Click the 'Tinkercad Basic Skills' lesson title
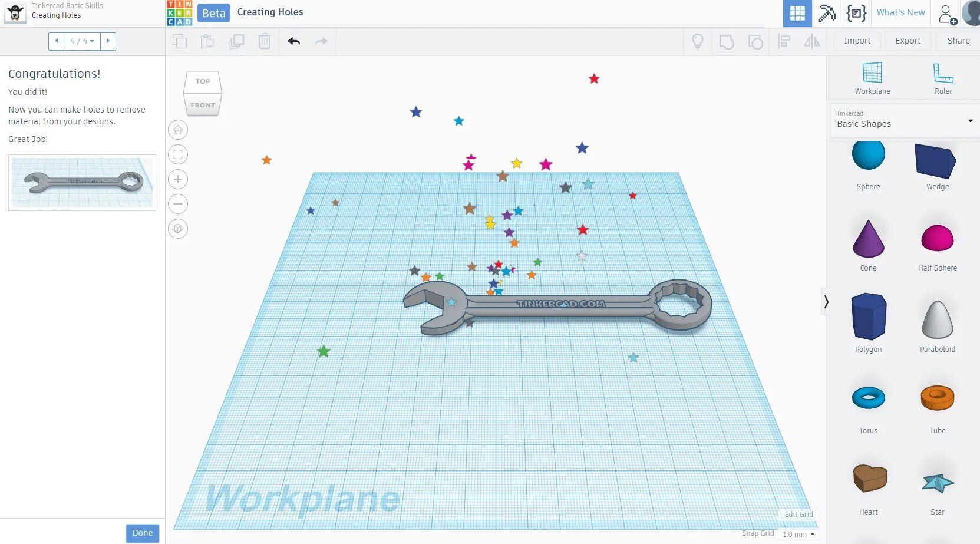 click(x=67, y=5)
